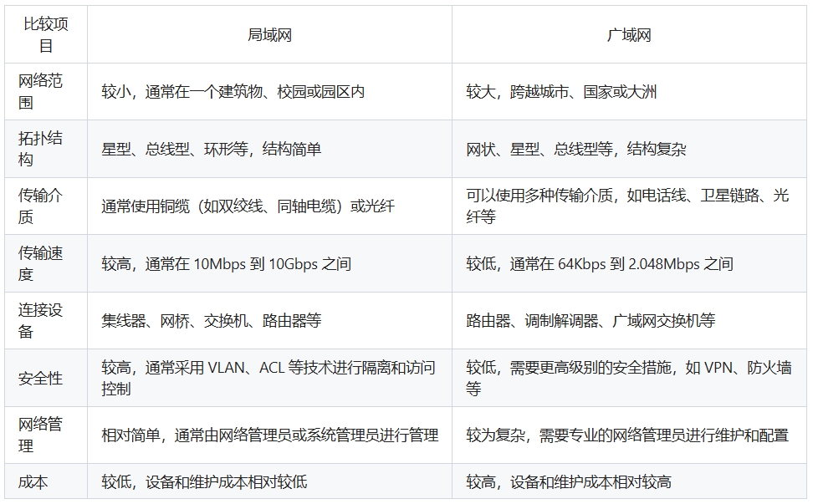Click cell mentioning VLAN、ACL 等技术
This screenshot has height=504, width=813.
(x=269, y=378)
